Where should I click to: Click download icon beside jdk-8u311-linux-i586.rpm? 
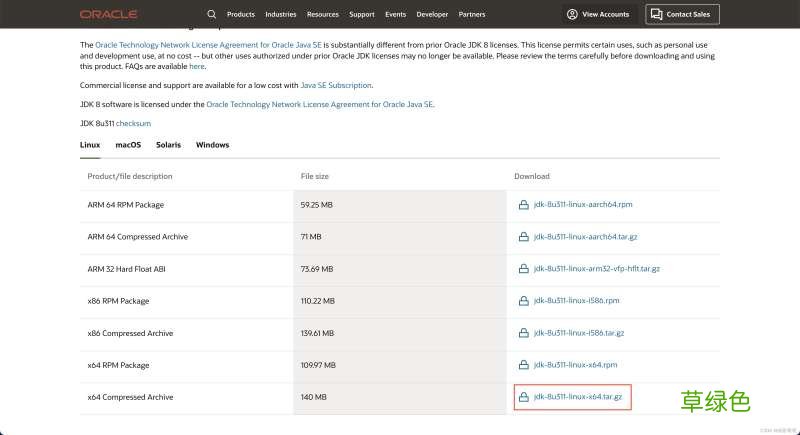[x=523, y=300]
